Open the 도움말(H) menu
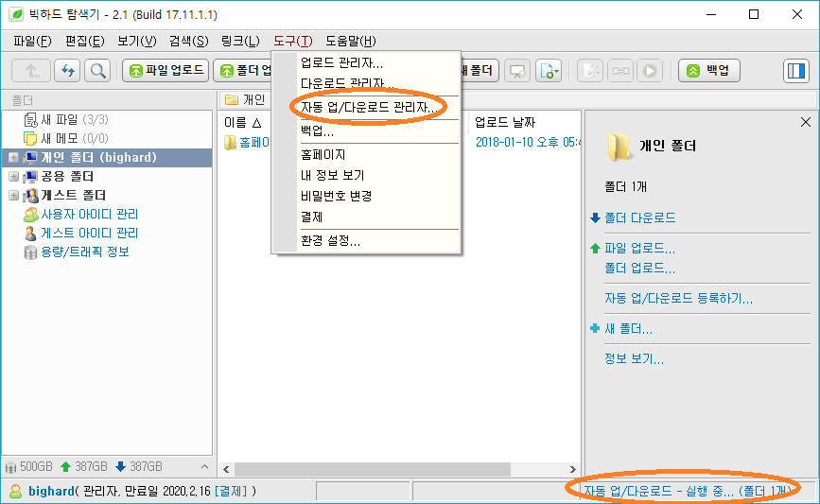 (350, 41)
